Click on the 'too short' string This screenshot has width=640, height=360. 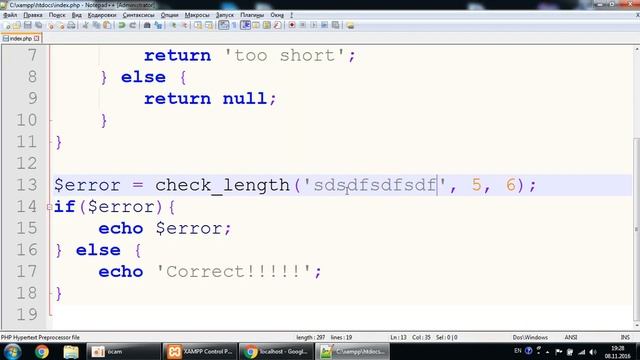click(x=286, y=56)
